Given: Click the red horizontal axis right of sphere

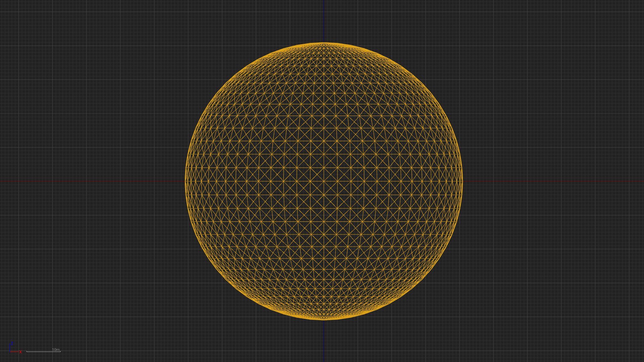Looking at the screenshot, I should pos(553,181).
